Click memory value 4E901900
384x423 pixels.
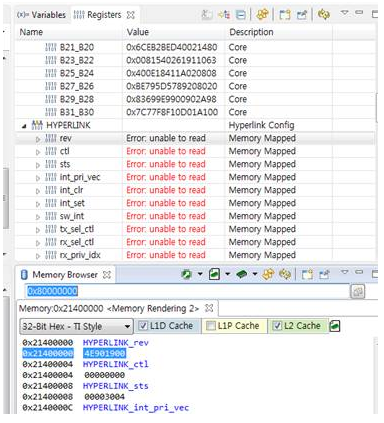[105, 353]
